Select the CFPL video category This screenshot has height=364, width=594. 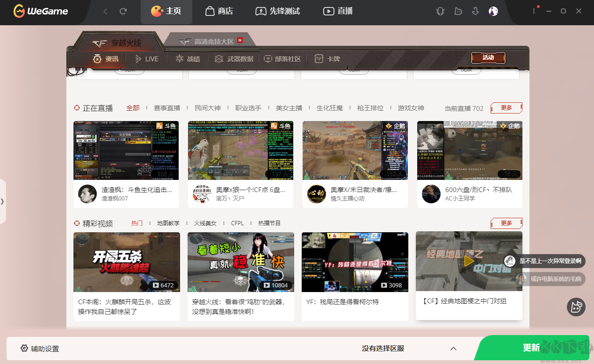click(237, 223)
